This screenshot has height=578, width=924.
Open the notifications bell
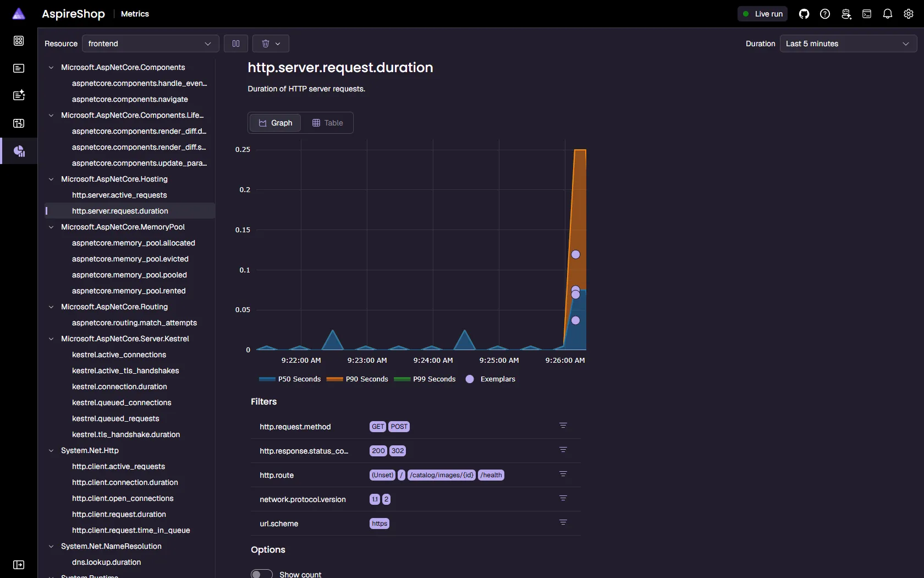click(888, 14)
